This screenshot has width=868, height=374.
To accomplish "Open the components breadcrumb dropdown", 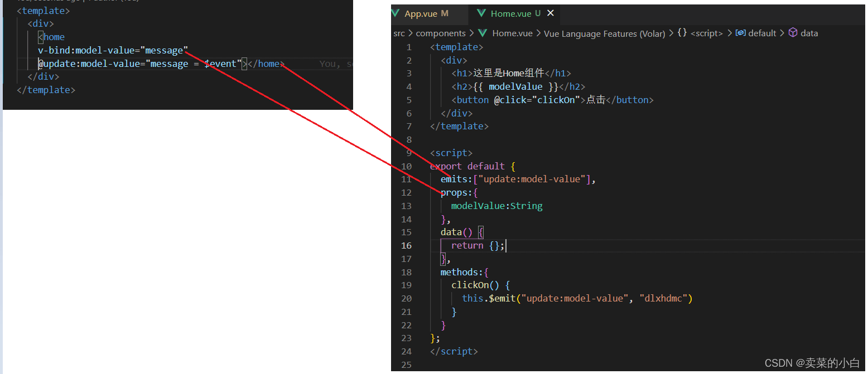I will point(441,33).
